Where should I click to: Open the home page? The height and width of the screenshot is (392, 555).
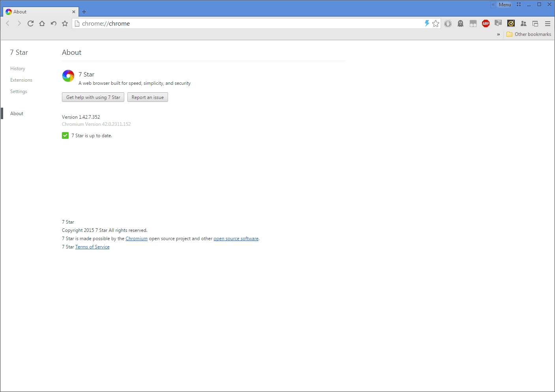click(42, 24)
